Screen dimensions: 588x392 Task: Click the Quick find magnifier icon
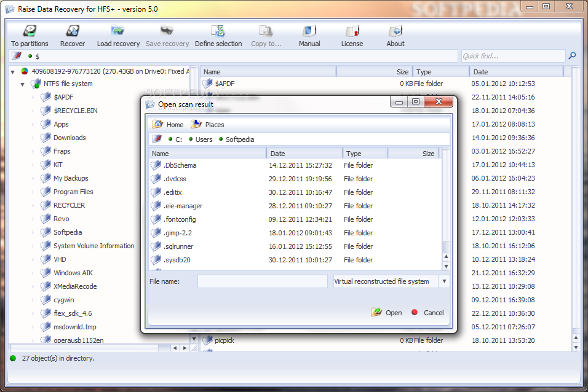(x=572, y=56)
